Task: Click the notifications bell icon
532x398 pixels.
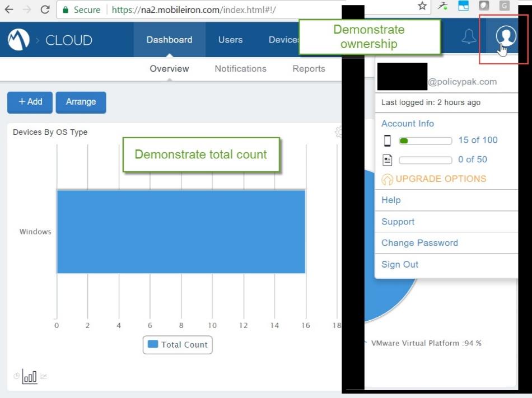Action: pyautogui.click(x=468, y=37)
